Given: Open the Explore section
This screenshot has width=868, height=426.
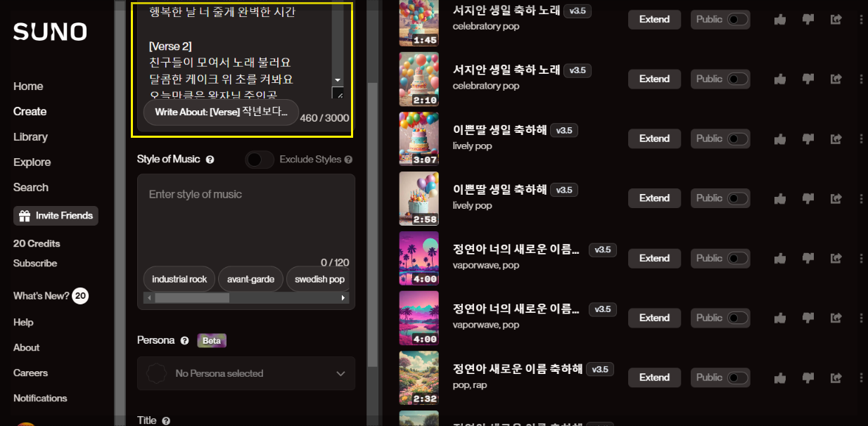Looking at the screenshot, I should (32, 162).
